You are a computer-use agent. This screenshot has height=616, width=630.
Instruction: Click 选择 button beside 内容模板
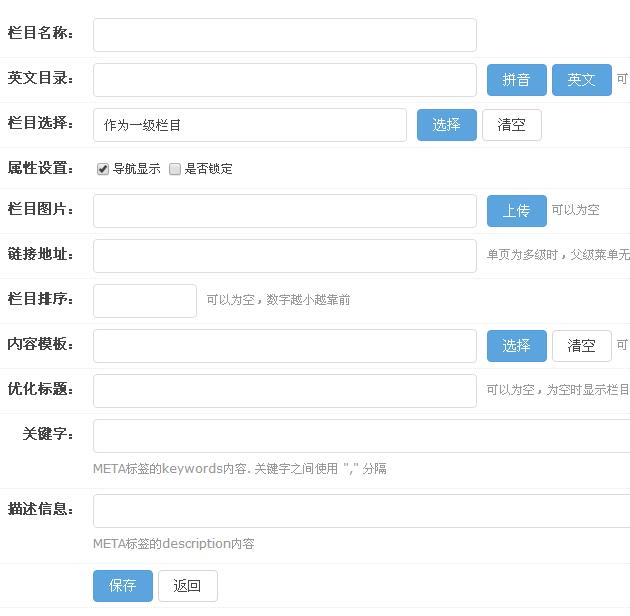(x=516, y=346)
